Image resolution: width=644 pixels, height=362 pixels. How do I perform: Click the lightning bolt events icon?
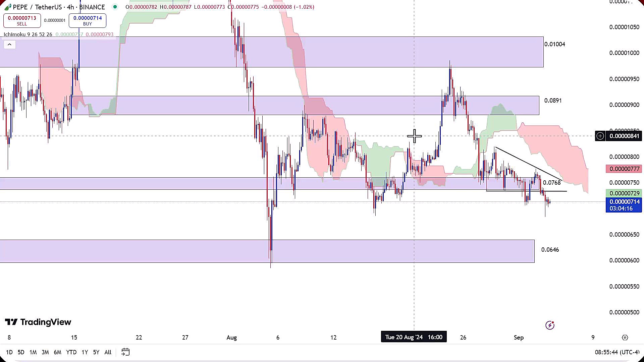point(550,325)
